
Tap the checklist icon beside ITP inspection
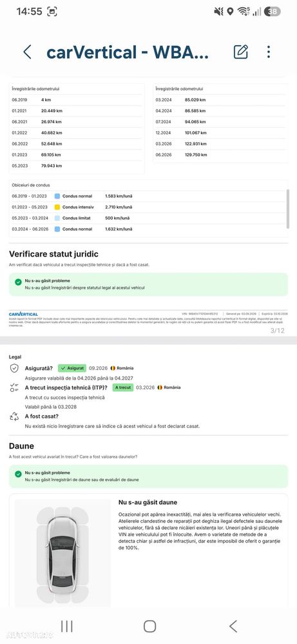14,387
